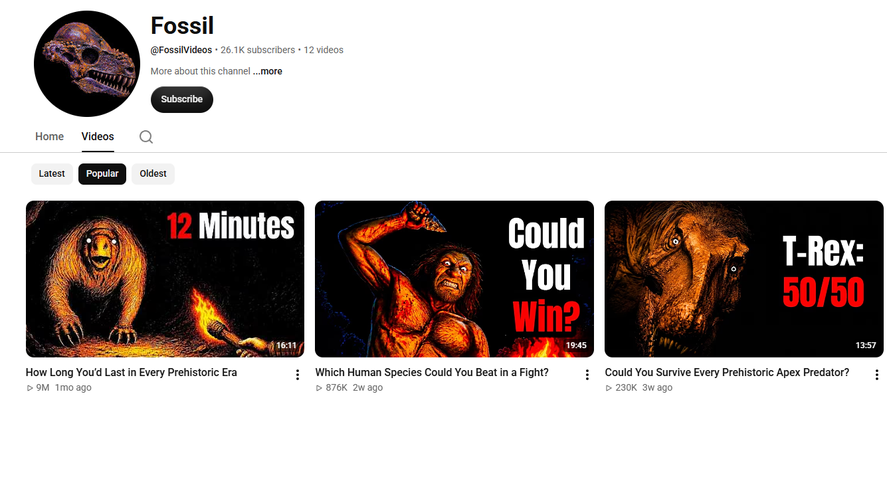Expand channel description with ...more
Screen dimensions: 887x499
pos(268,71)
